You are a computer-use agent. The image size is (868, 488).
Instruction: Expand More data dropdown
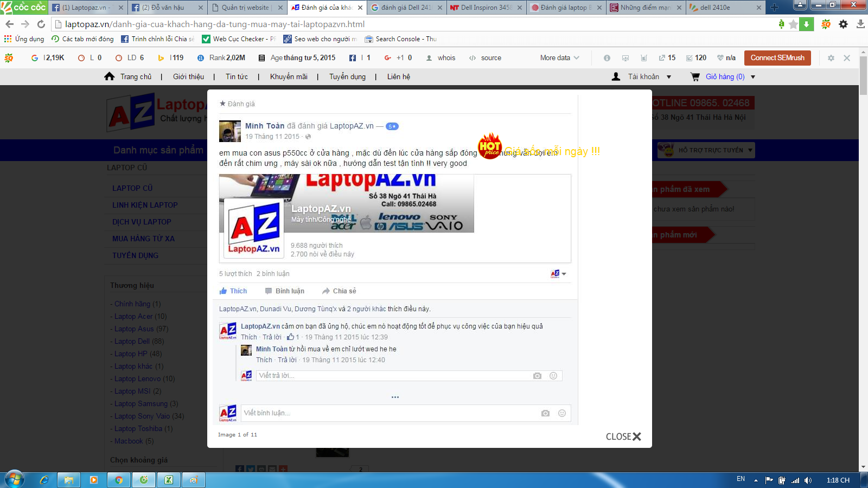(559, 57)
